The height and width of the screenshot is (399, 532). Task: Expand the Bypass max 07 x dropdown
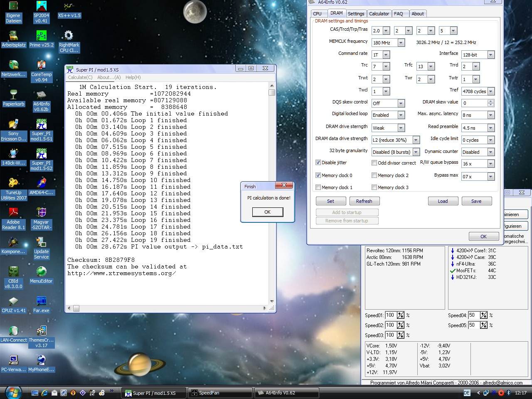click(x=491, y=177)
